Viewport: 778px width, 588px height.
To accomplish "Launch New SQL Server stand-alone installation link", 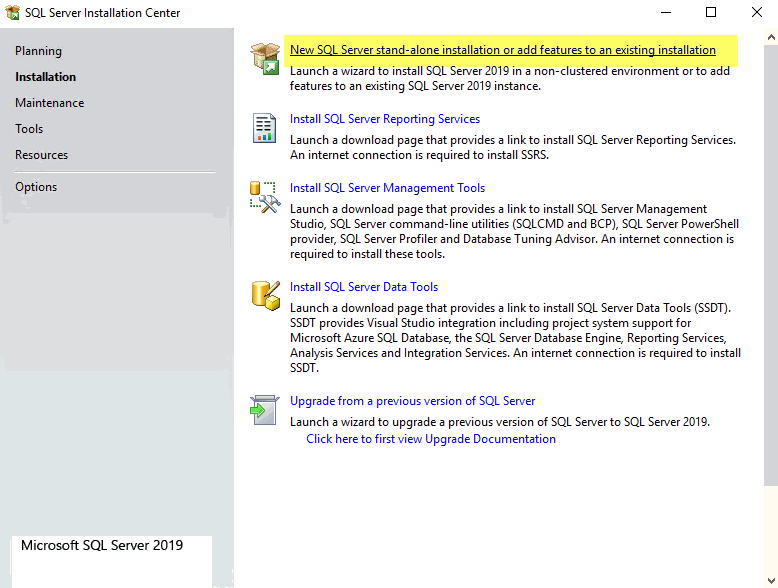I will click(x=502, y=50).
